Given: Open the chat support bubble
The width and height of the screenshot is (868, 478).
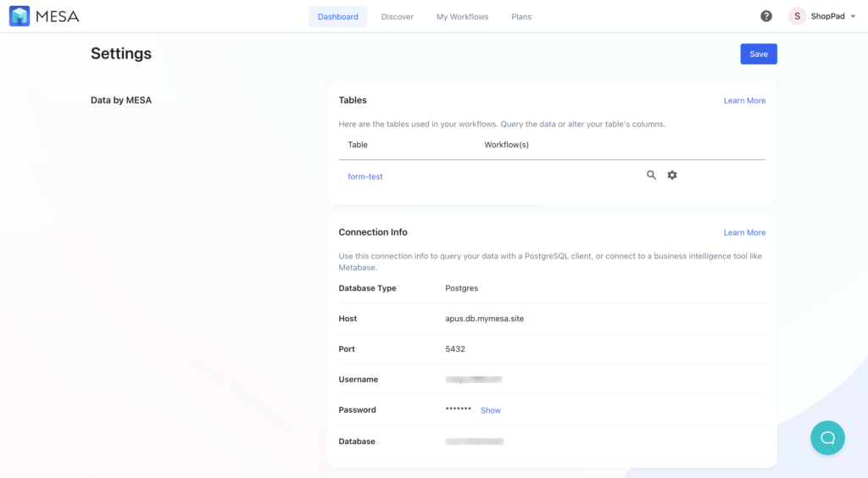Looking at the screenshot, I should coord(827,437).
